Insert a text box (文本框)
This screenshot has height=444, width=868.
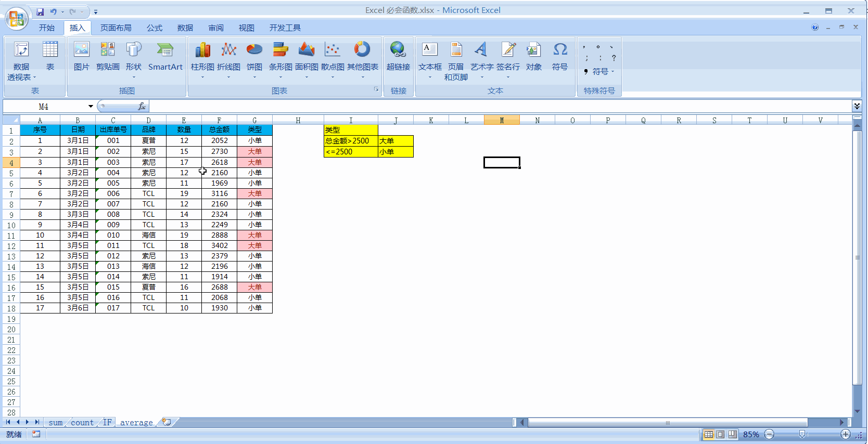[430, 60]
